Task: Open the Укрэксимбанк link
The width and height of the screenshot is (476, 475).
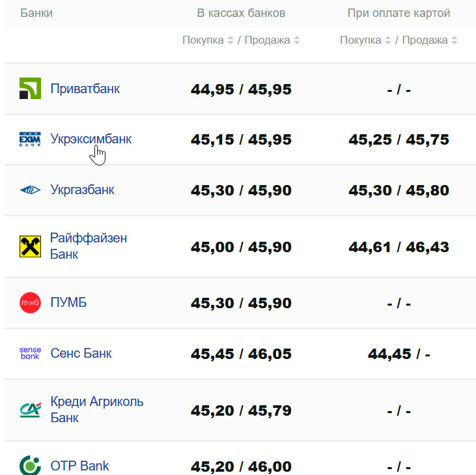Action: [x=91, y=139]
